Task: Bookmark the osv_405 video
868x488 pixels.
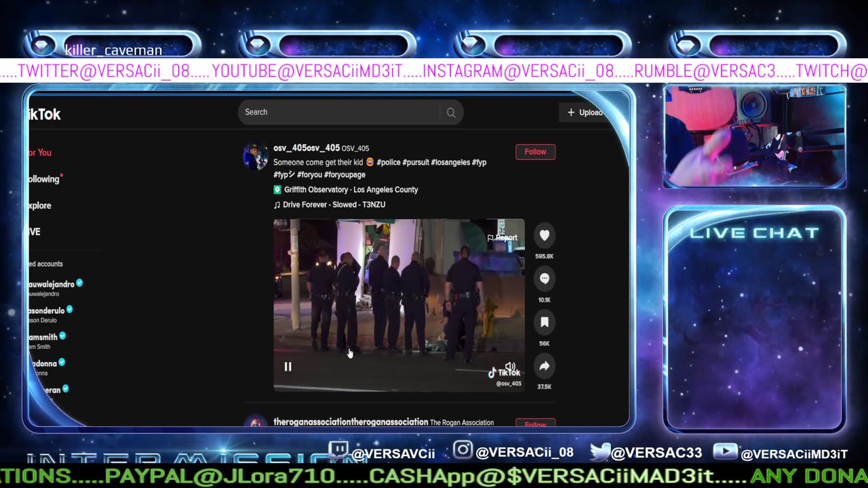Action: (x=544, y=323)
